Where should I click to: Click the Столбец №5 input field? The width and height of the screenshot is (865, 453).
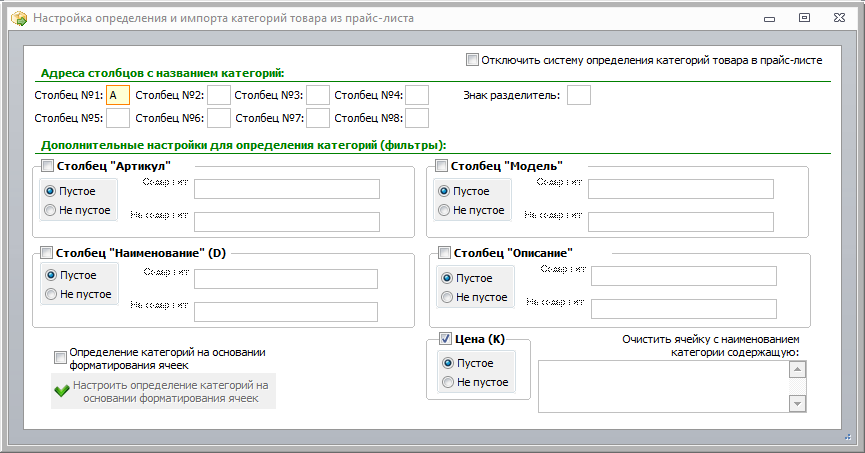pyautogui.click(x=118, y=118)
